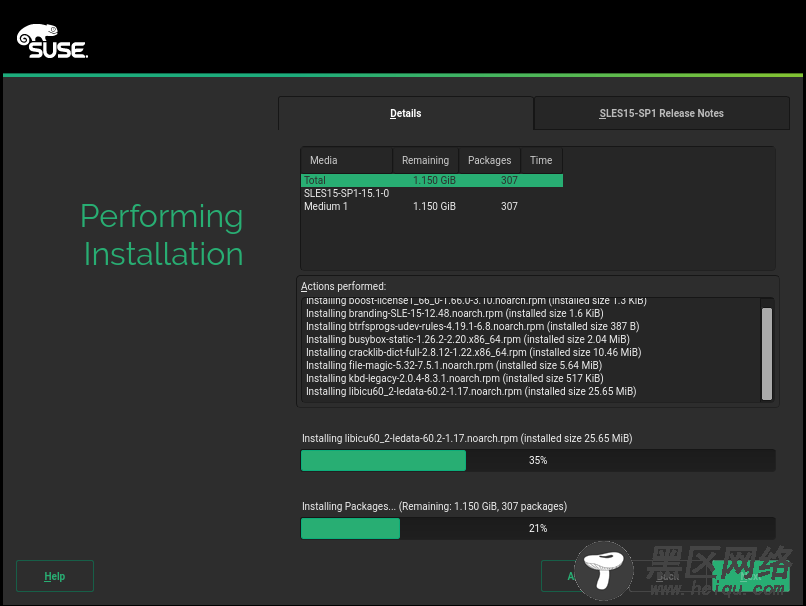Click the 307 packages value in Medium 1 row

[509, 206]
